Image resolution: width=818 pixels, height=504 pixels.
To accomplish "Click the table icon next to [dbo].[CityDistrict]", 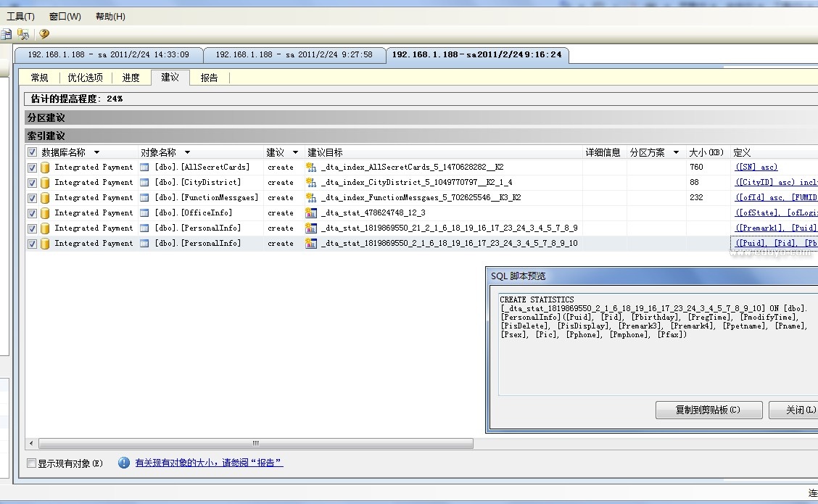I will (x=144, y=183).
